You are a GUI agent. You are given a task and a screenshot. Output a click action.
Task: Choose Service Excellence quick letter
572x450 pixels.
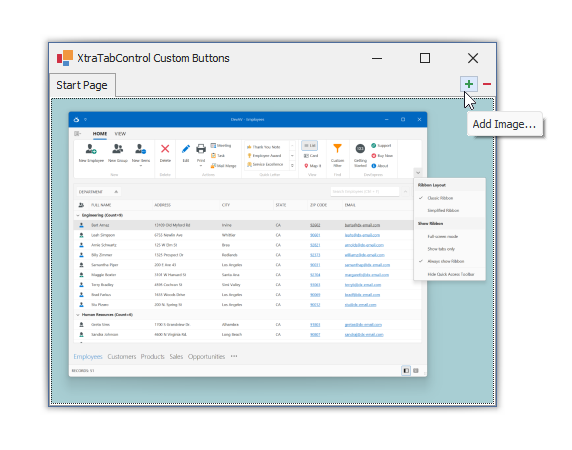(x=265, y=164)
